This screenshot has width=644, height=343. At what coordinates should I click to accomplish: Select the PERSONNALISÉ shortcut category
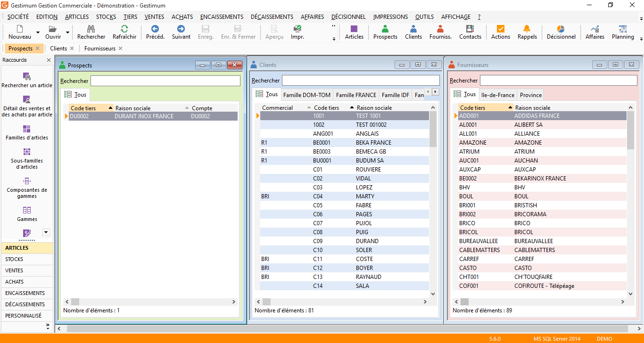click(27, 316)
